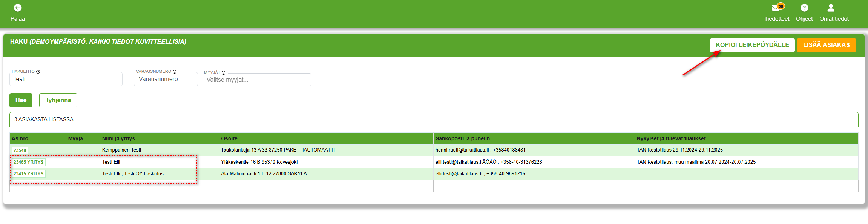868x224 pixels.
Task: Click Kopioi leikepöydälle button
Action: click(752, 45)
